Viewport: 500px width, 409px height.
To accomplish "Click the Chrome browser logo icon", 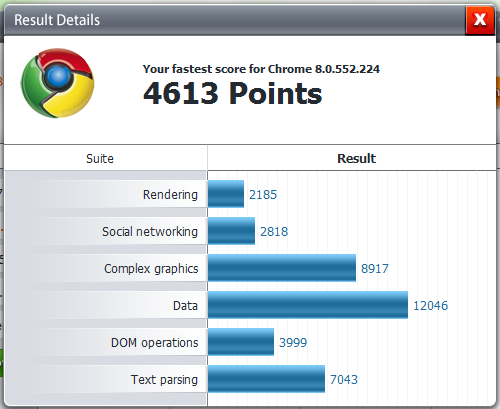I will [57, 83].
